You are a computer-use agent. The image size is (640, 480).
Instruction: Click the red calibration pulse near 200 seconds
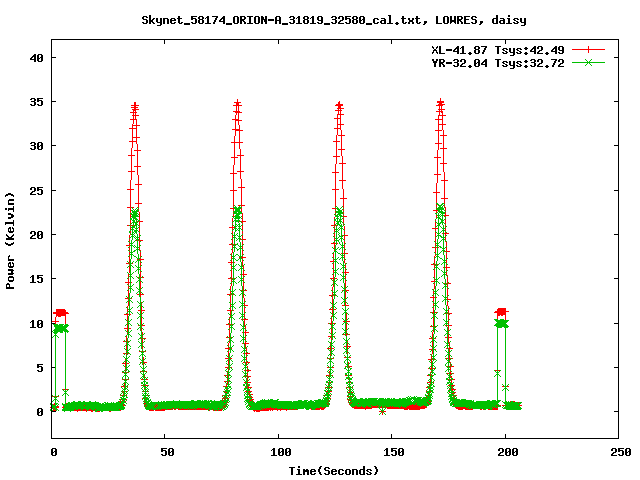coord(501,312)
